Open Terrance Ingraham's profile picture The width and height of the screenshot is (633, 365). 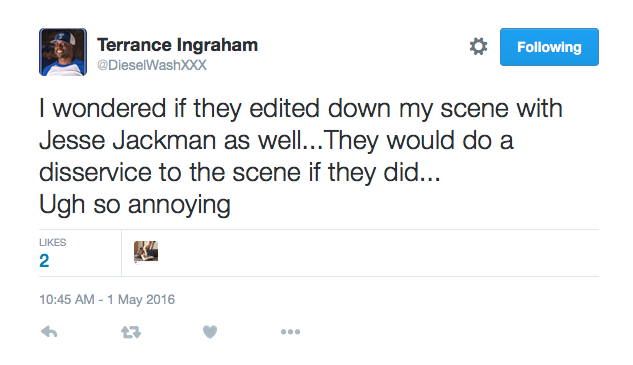(x=63, y=52)
